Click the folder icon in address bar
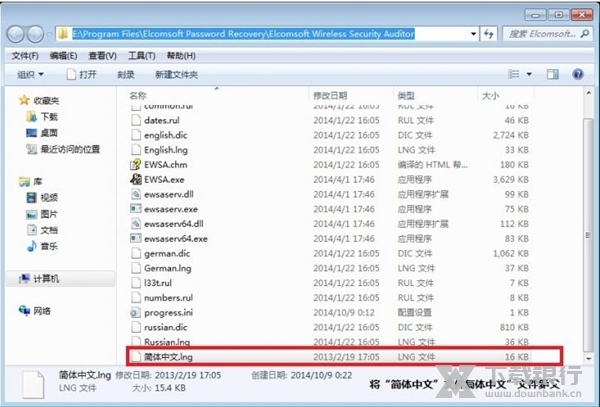600x407 pixels. click(63, 34)
